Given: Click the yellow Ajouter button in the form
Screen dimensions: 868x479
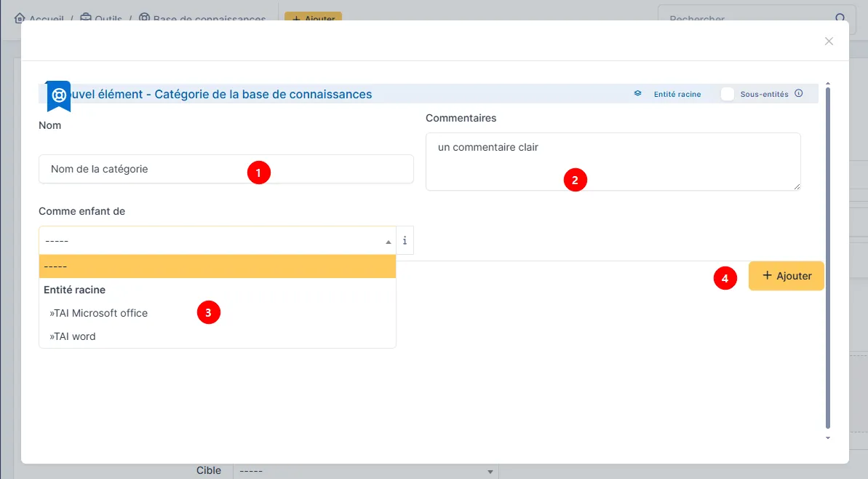Looking at the screenshot, I should pos(786,276).
